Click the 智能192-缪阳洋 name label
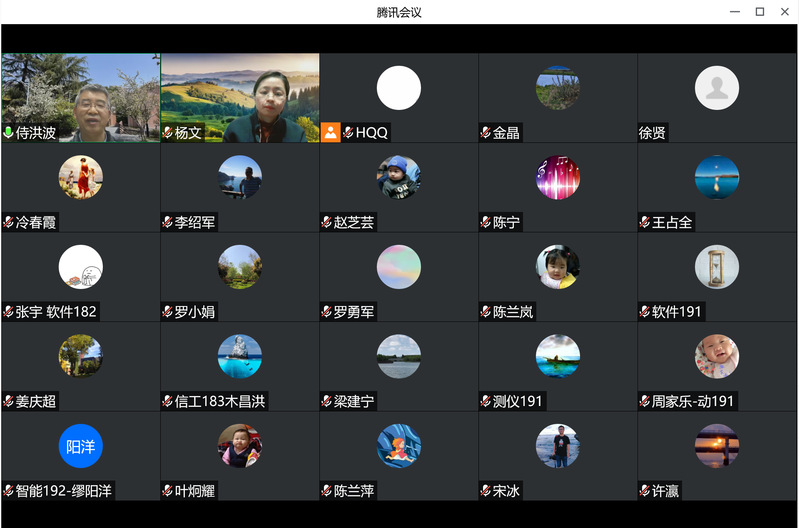This screenshot has height=528, width=799. pos(64,491)
